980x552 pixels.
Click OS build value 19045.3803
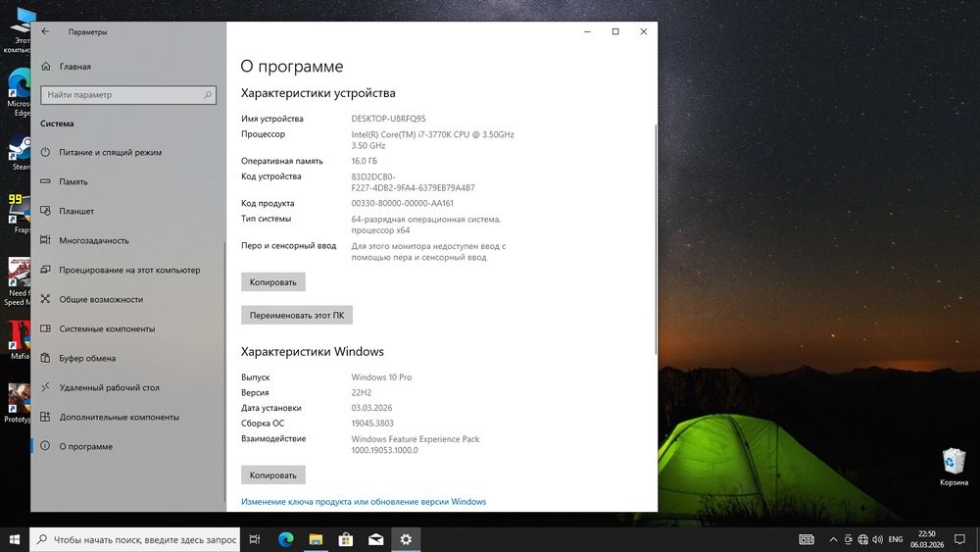click(x=371, y=424)
